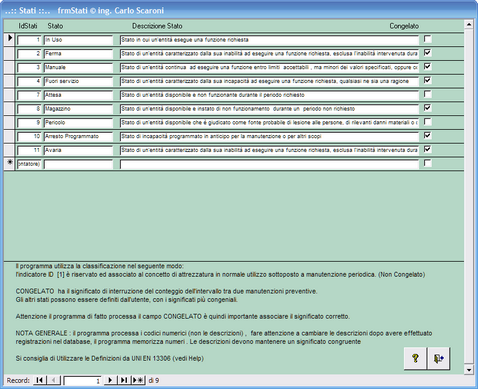
Task: Toggle Congelato checkbox for Avaria
Action: point(428,149)
